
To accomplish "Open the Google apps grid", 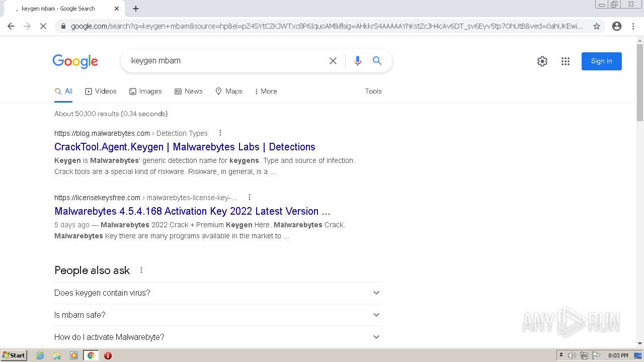I will pyautogui.click(x=566, y=61).
